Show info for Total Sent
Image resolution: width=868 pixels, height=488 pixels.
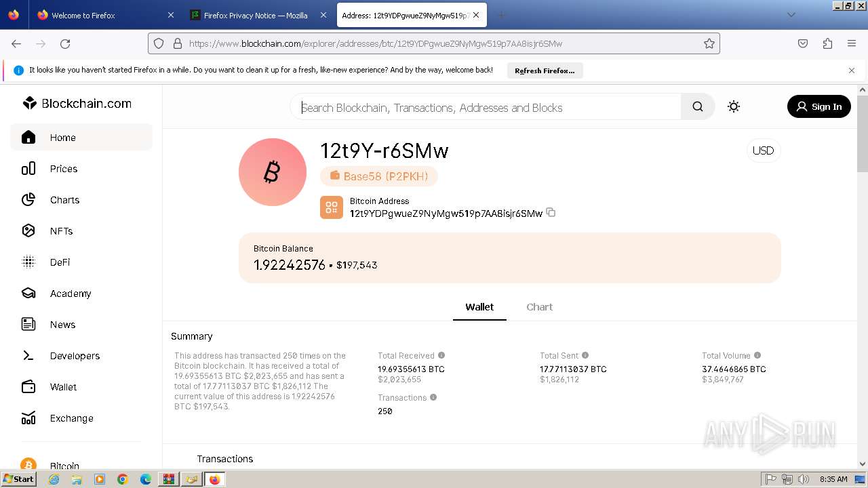(x=585, y=355)
